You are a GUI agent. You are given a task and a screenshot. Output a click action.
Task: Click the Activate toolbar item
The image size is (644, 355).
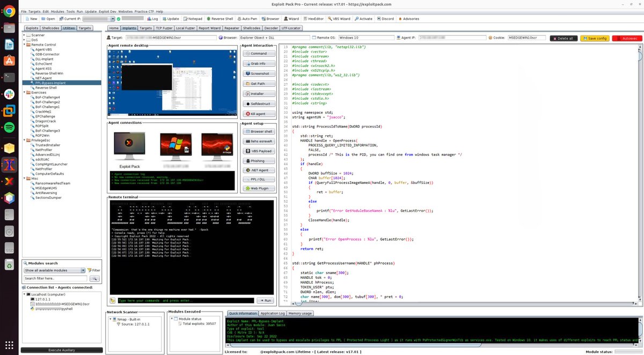[363, 18]
